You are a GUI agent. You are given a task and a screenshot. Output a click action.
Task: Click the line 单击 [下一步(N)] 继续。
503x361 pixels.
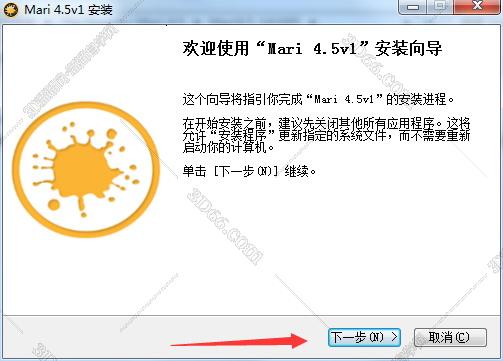(x=249, y=171)
